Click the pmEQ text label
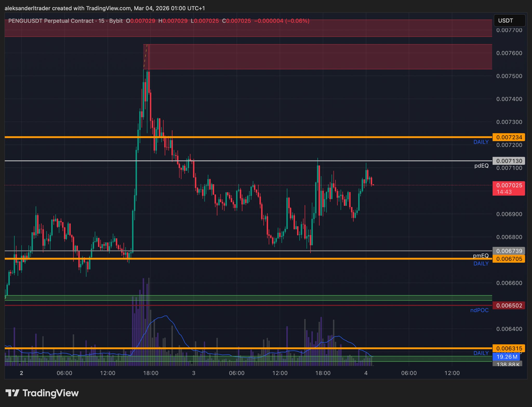The width and height of the screenshot is (532, 407). [x=481, y=256]
